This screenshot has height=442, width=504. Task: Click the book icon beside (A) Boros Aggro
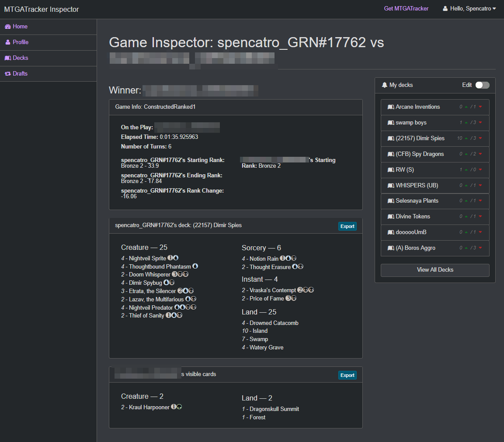tap(391, 249)
